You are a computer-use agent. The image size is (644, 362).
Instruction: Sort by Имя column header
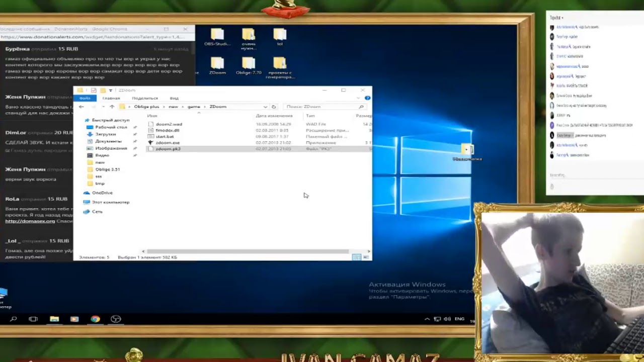tap(152, 116)
